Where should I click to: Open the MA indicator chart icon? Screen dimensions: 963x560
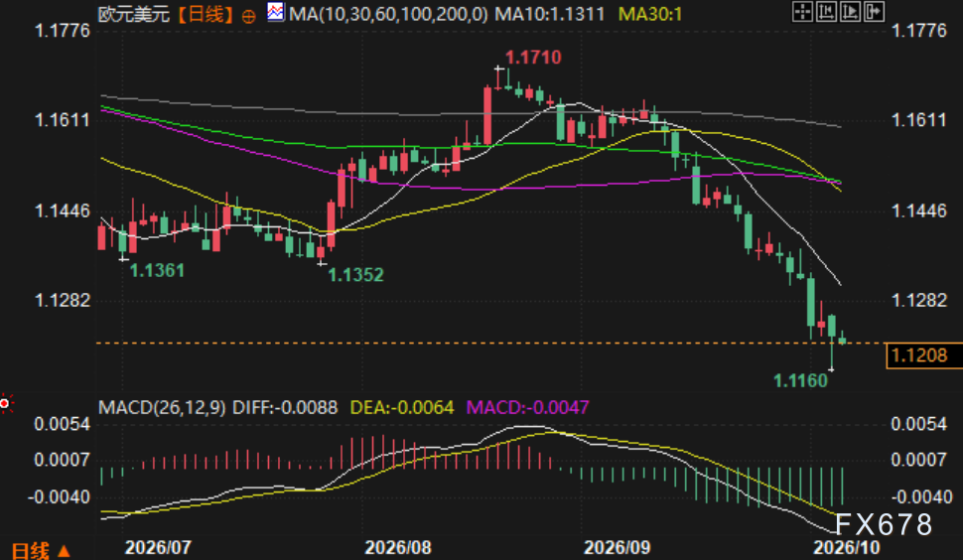pos(276,12)
